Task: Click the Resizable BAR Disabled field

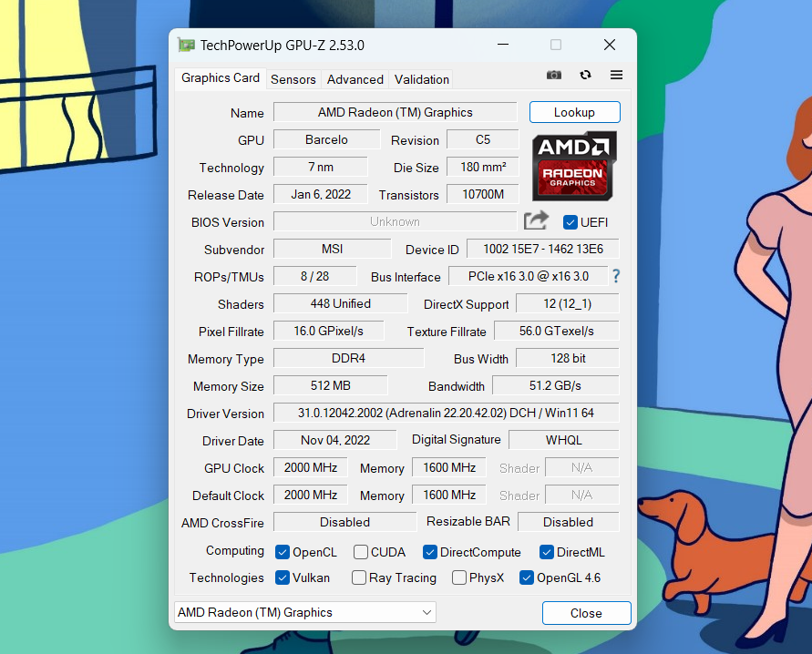Action: click(568, 522)
